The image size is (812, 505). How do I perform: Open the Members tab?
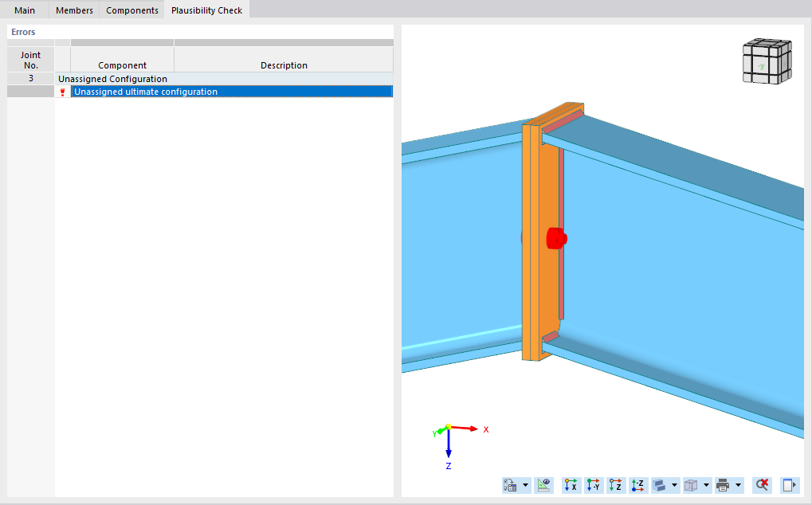pos(74,10)
